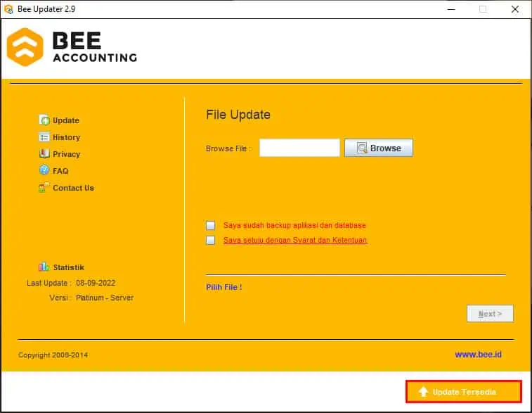Click the Next > button
This screenshot has height=413, width=532.
point(490,314)
